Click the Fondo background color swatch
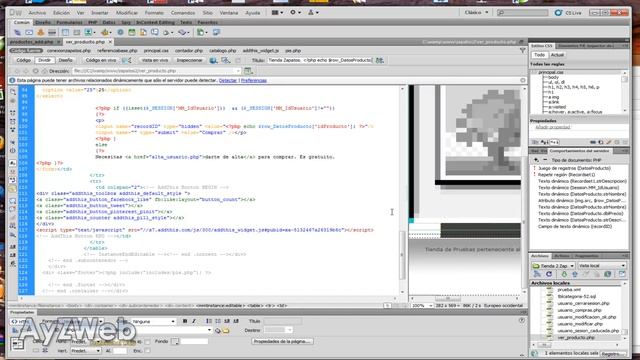This screenshot has height=360, width=640. (x=175, y=341)
